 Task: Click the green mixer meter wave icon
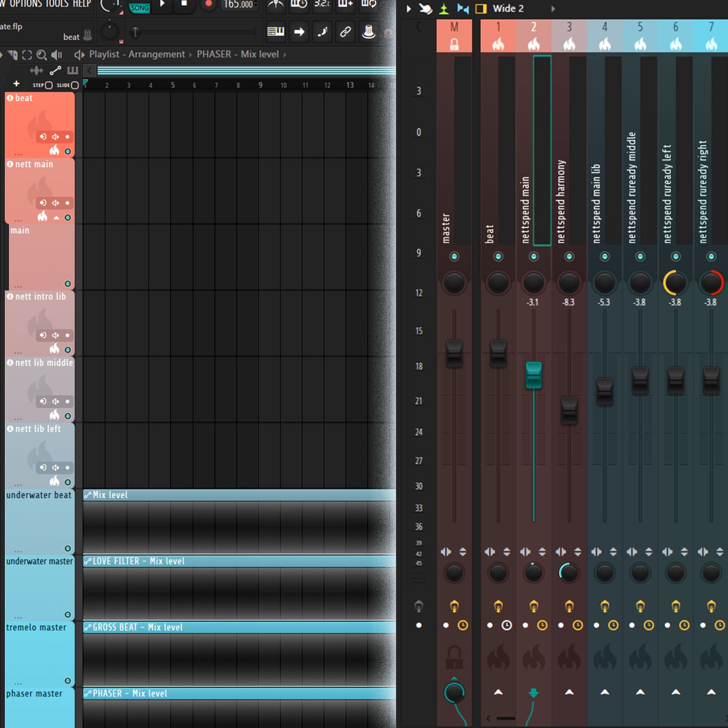coord(444,9)
